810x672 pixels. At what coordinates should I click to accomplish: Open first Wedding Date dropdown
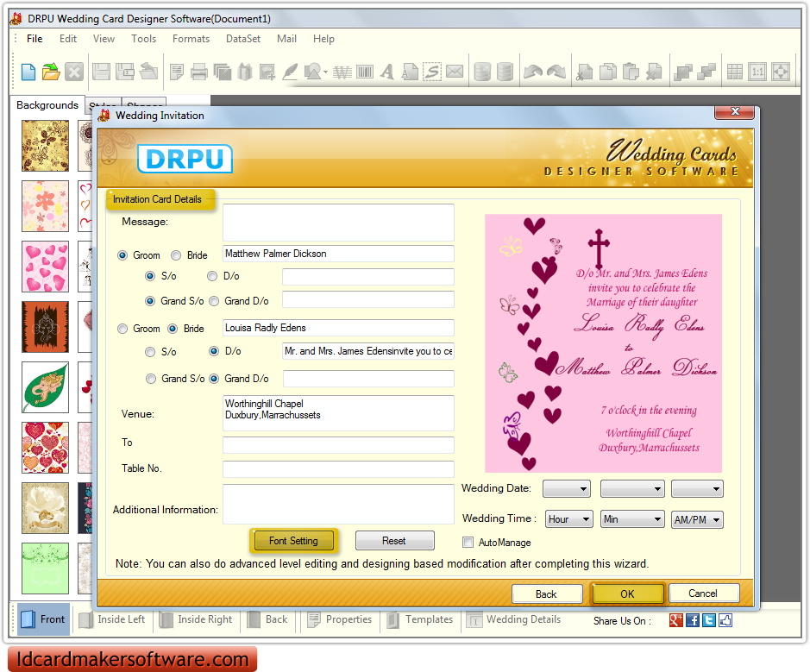[x=567, y=488]
